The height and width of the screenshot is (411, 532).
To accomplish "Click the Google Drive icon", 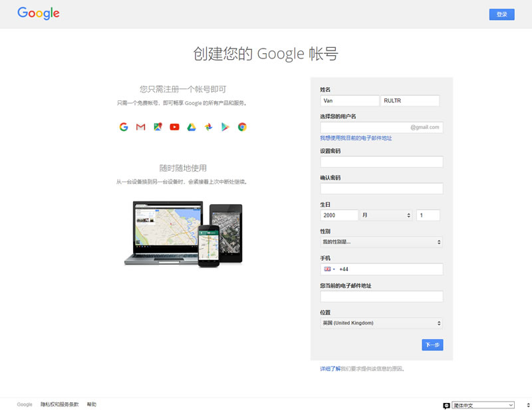I will (192, 127).
